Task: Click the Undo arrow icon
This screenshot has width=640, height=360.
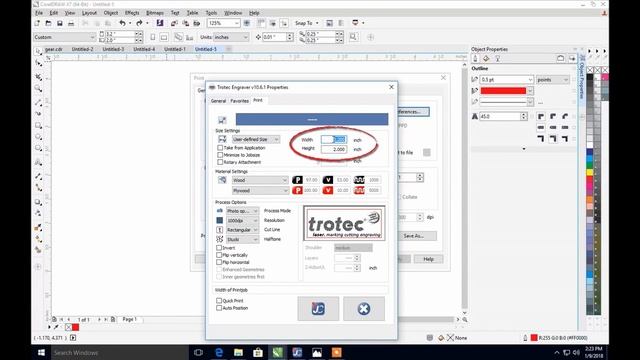Action: click(x=122, y=23)
